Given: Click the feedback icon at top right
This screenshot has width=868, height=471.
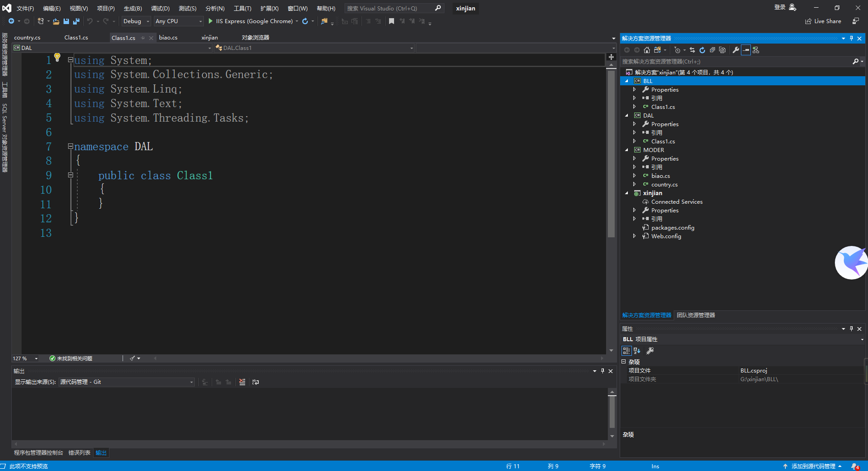Looking at the screenshot, I should (x=856, y=21).
